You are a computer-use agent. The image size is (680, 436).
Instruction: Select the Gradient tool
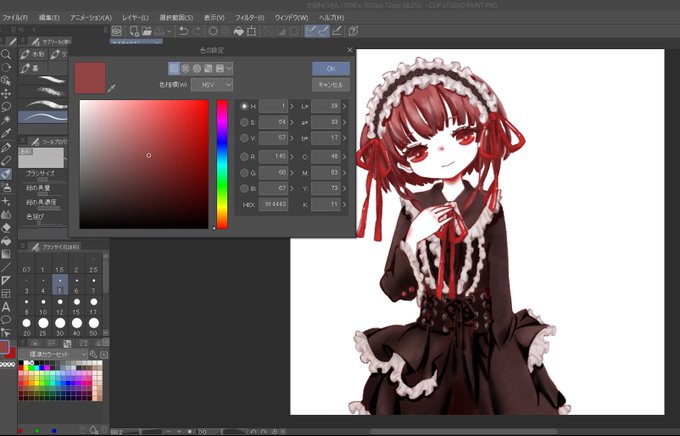click(6, 254)
